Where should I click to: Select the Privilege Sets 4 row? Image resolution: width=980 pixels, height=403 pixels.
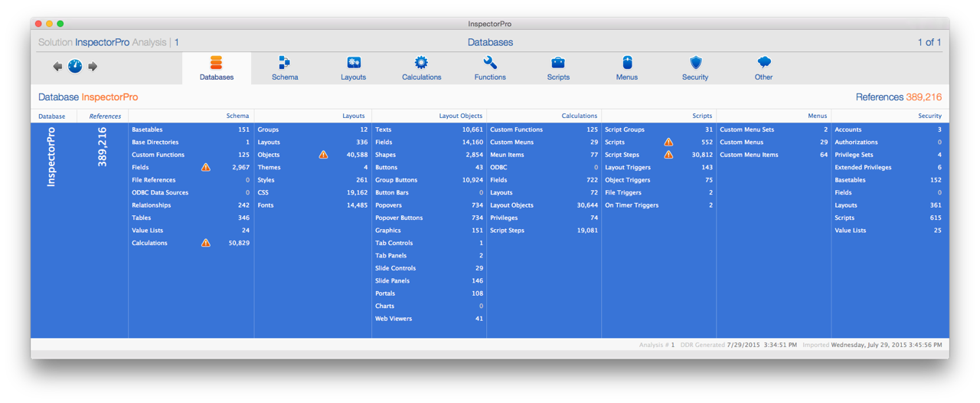(888, 155)
